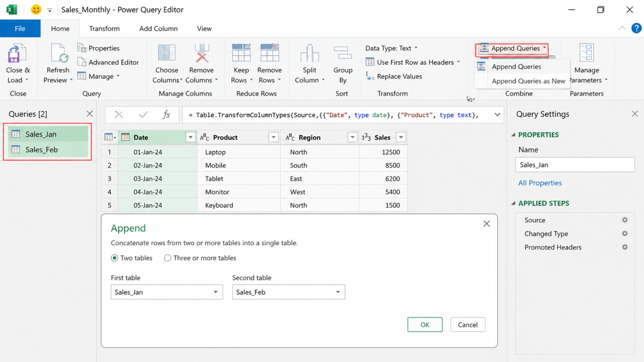Click the smiley feedback icon
644x362 pixels.
click(36, 9)
